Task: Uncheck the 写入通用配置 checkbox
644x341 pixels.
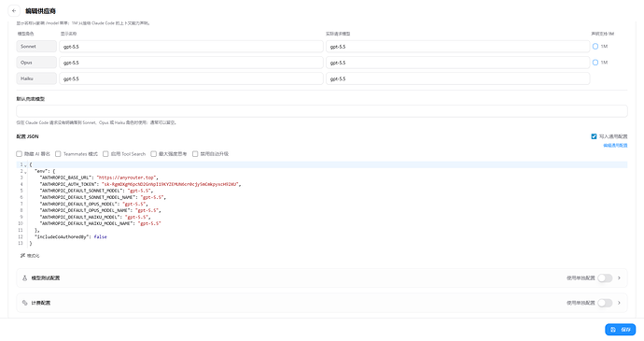Action: (x=594, y=136)
